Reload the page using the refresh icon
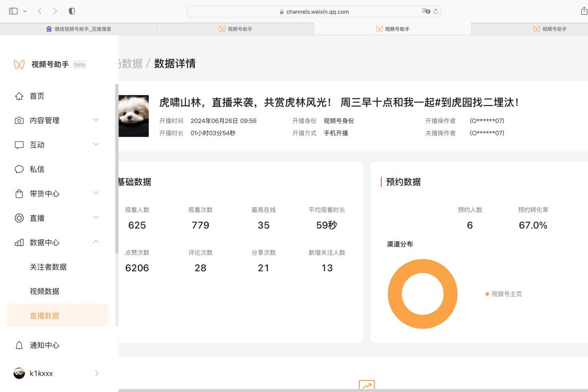 [436, 11]
